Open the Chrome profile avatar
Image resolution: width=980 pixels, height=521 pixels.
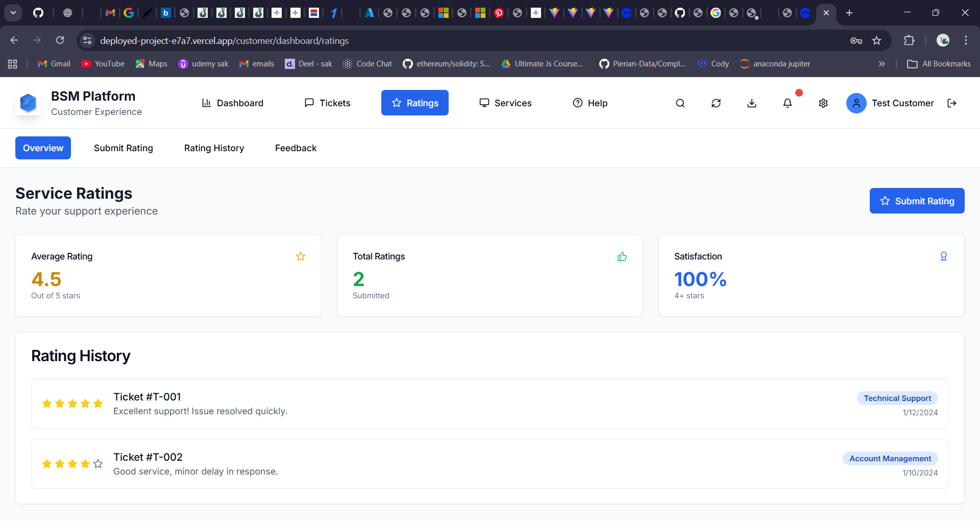click(943, 40)
